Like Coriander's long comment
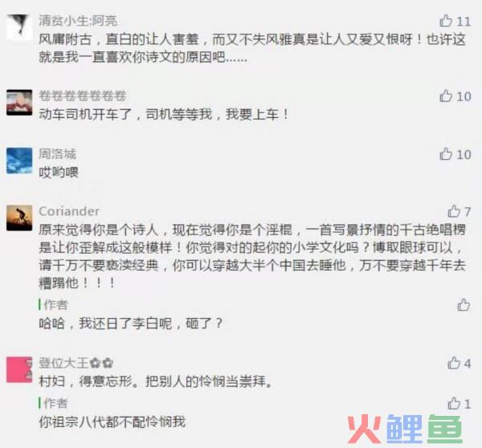Image resolution: width=482 pixels, height=448 pixels. [x=454, y=211]
